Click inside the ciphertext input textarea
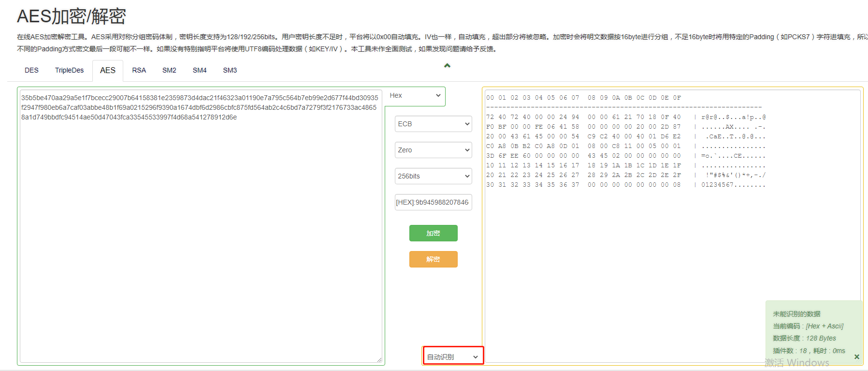The height and width of the screenshot is (371, 868). [201, 226]
